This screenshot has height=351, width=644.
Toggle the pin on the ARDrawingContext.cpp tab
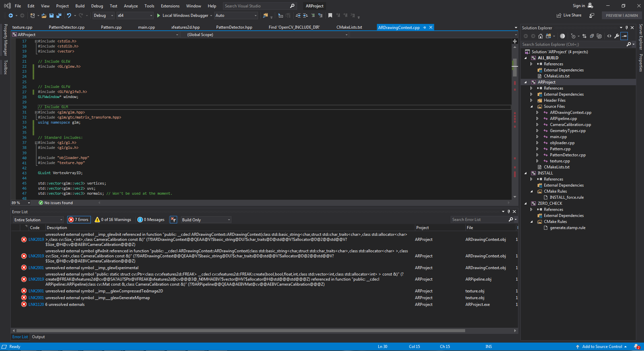[x=425, y=28]
